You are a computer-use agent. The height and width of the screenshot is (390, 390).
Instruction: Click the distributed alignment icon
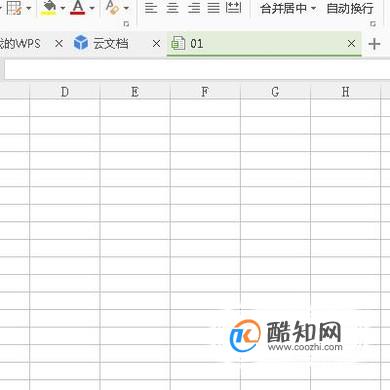pyautogui.click(x=233, y=7)
